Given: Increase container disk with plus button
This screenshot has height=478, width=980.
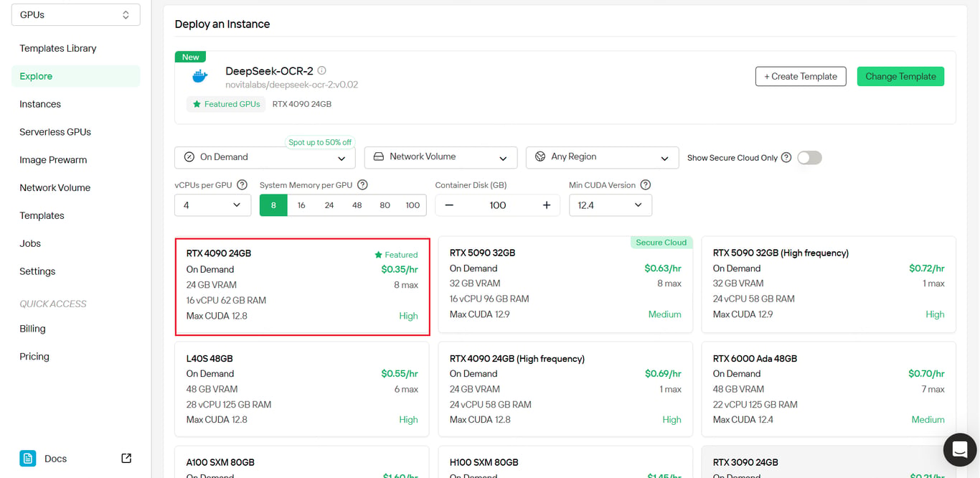Looking at the screenshot, I should [547, 205].
